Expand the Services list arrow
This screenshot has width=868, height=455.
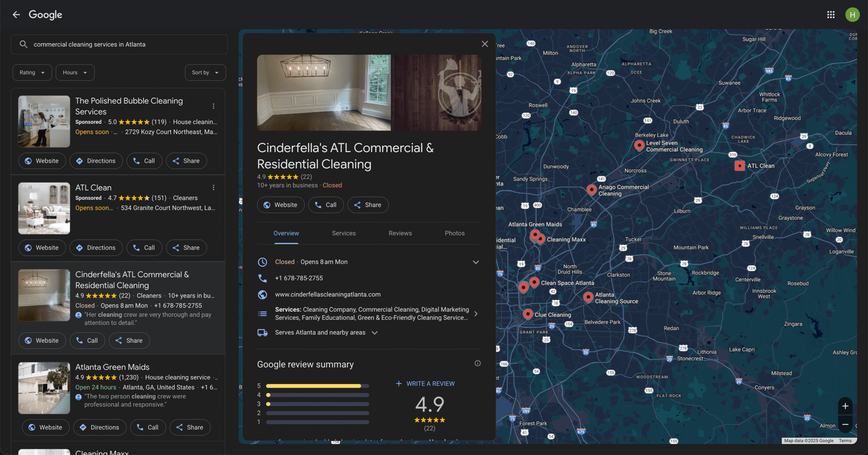pos(476,314)
